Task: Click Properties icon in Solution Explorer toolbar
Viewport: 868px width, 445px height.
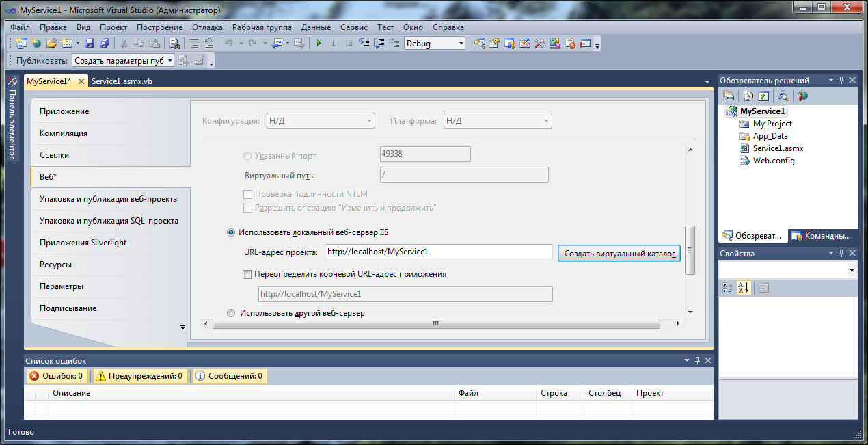Action: click(x=729, y=96)
